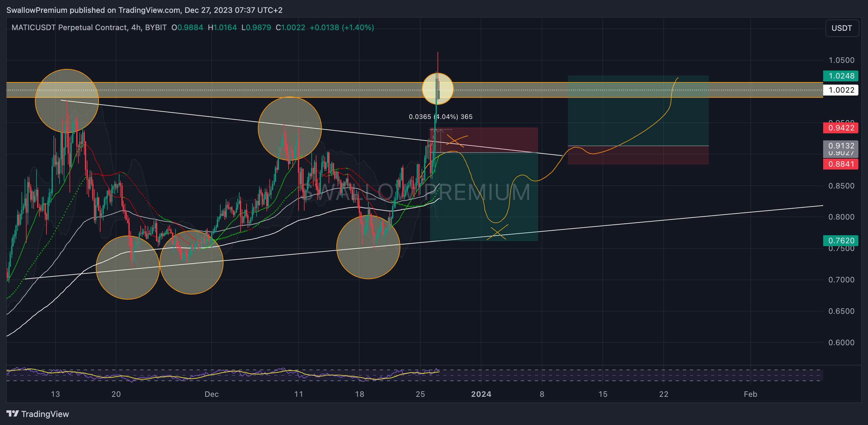The width and height of the screenshot is (868, 425).
Task: Select the circle on the late-November bottom
Action: [192, 262]
